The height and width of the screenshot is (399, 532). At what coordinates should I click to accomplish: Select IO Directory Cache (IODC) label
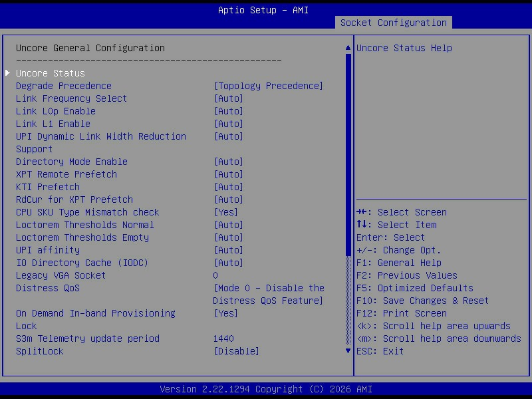click(82, 263)
